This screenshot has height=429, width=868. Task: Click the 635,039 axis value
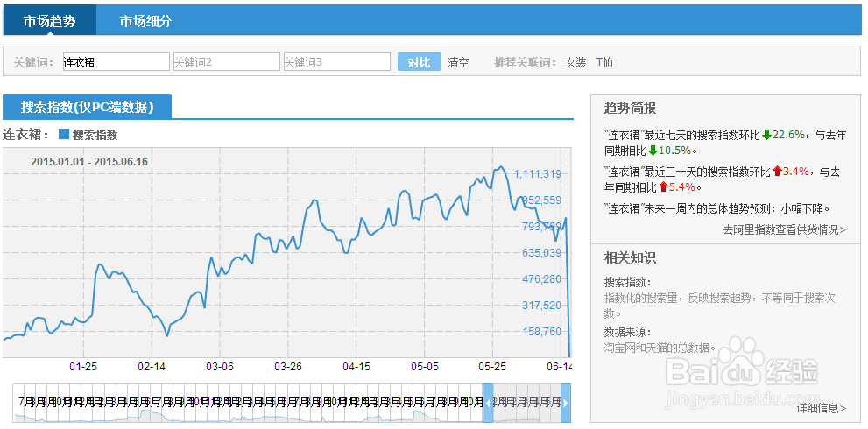click(541, 252)
